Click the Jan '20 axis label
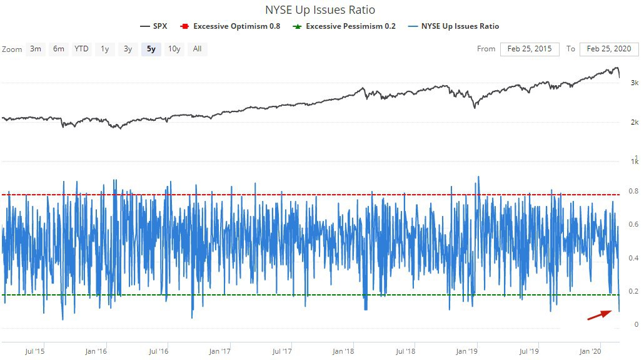Screen dimensions: 644x360 pos(590,351)
